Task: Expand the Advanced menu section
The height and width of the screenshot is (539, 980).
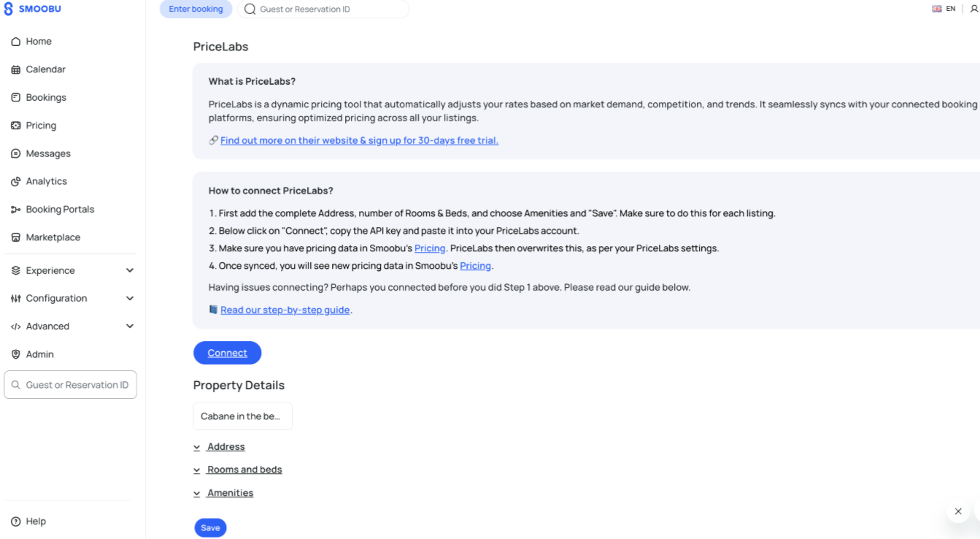Action: coord(129,326)
